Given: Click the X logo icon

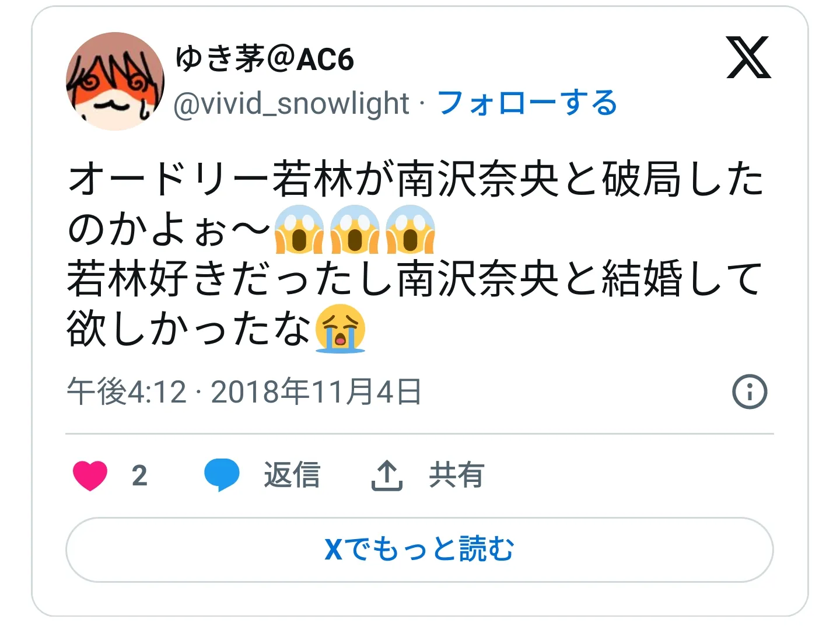Looking at the screenshot, I should (748, 57).
